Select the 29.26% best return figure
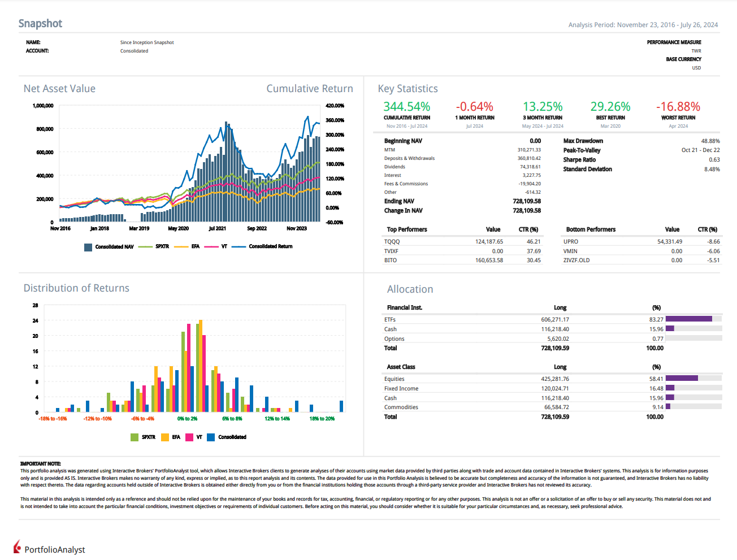The width and height of the screenshot is (737, 560). point(610,107)
